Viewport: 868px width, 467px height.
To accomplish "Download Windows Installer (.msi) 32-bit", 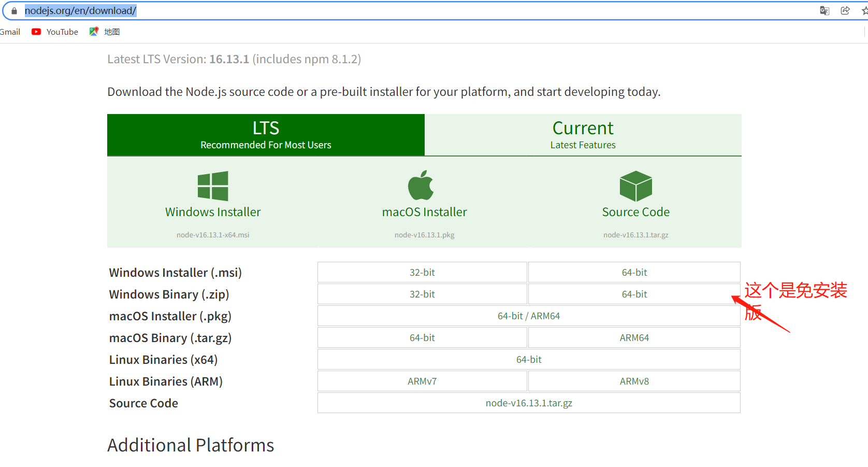I will pyautogui.click(x=422, y=272).
